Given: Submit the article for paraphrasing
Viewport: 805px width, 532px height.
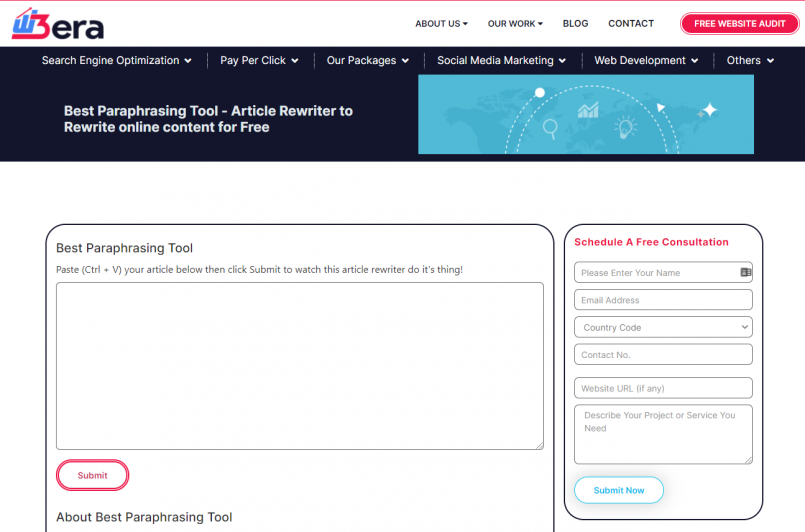Looking at the screenshot, I should [92, 476].
